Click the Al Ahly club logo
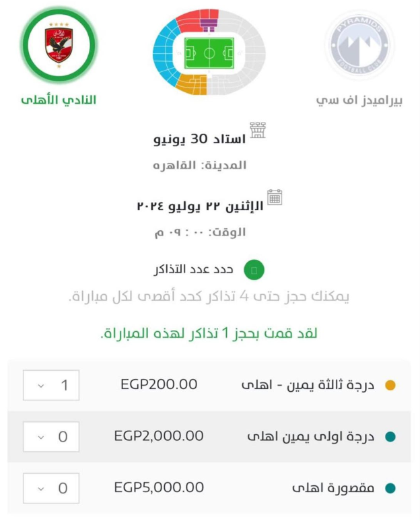 point(59,44)
